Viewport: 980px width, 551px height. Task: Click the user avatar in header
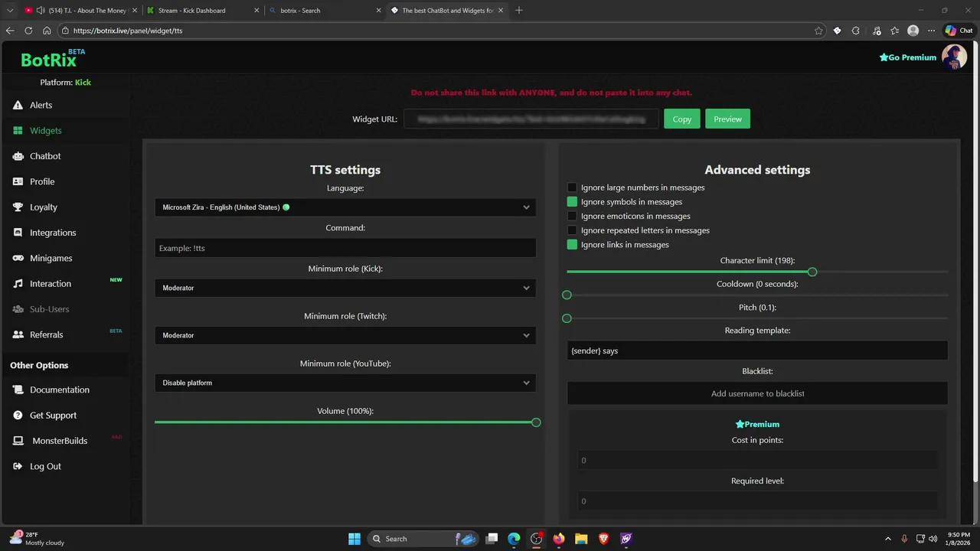click(954, 57)
